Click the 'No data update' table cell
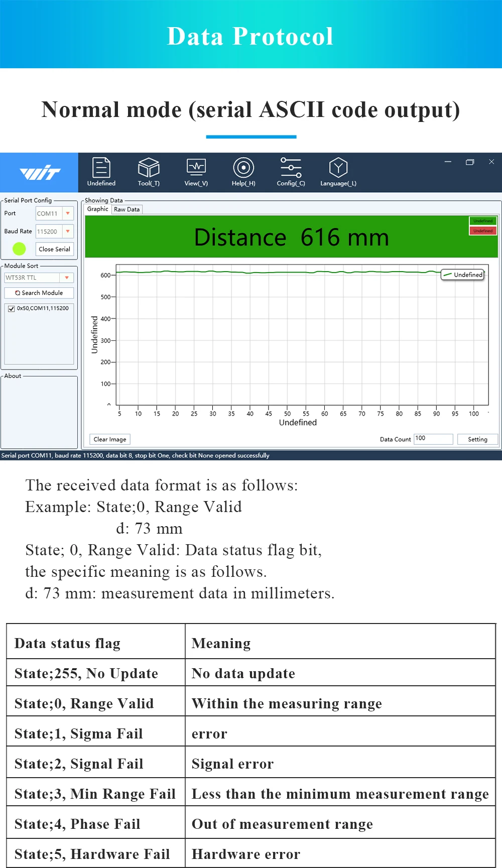Viewport: 502px width, 868px height. point(340,673)
